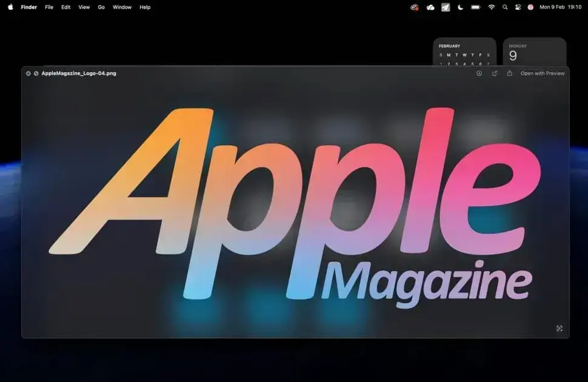Open the File menu
Viewport: 588px width, 382px height.
point(49,7)
